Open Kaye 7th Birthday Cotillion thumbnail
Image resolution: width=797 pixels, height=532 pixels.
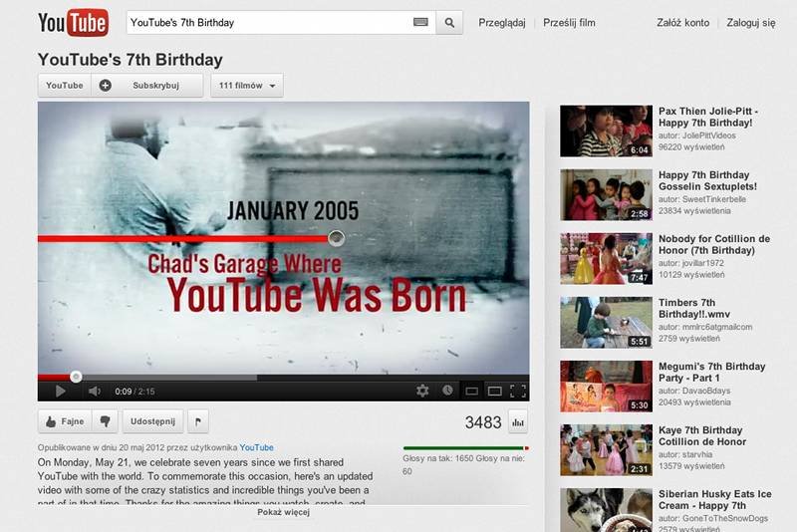[x=606, y=449]
